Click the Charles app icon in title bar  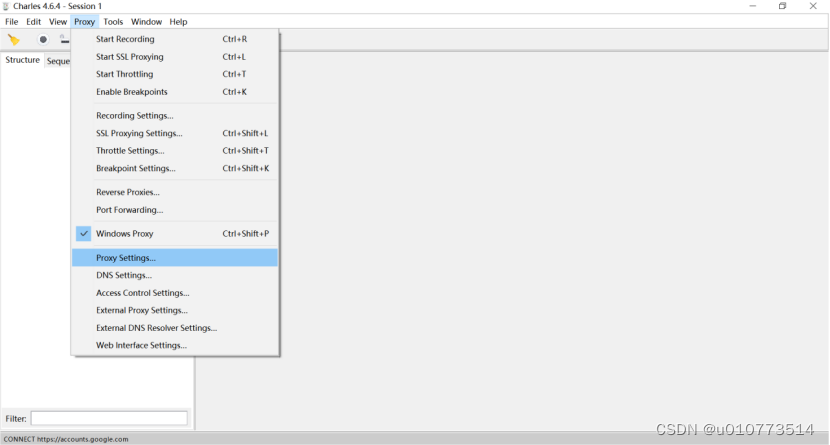click(6, 6)
